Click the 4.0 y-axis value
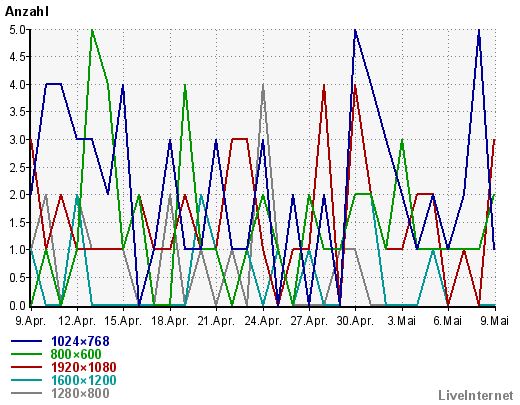Screen dimensions: 520x405 (x=17, y=85)
